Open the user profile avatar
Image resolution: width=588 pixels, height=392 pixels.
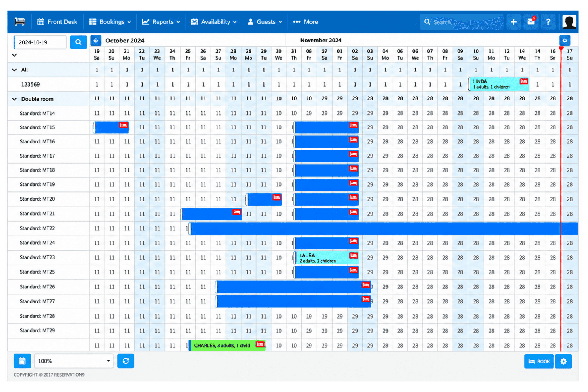[x=569, y=22]
